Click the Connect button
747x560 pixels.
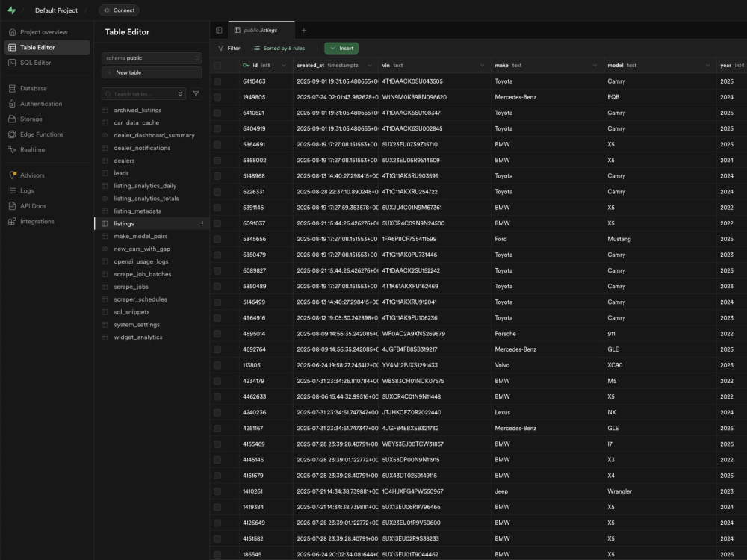(x=119, y=10)
